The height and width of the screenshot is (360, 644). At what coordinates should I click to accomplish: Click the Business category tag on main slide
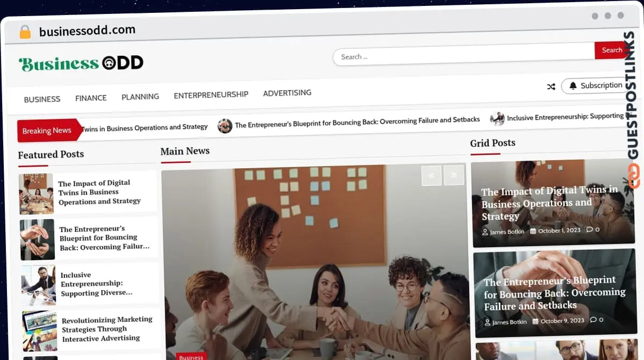coord(191,357)
